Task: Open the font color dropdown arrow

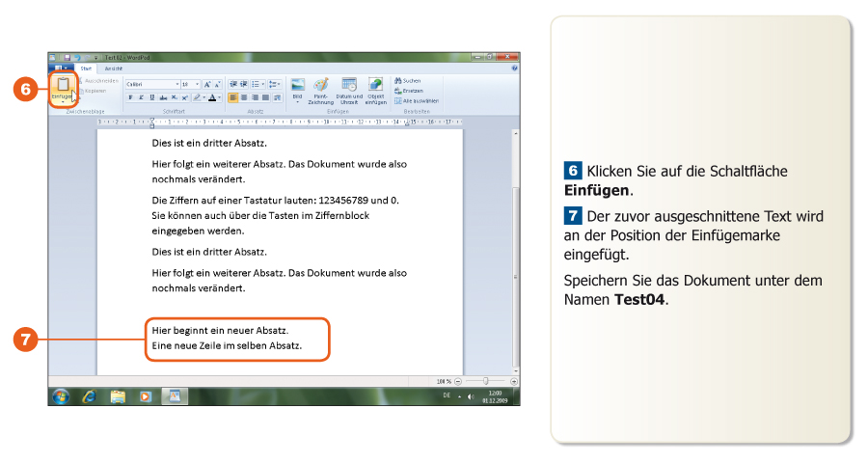Action: coord(220,97)
